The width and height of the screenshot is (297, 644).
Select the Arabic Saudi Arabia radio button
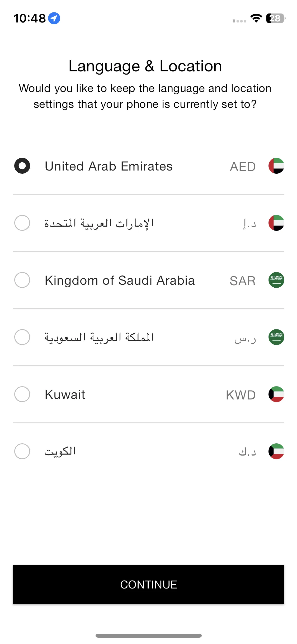click(x=22, y=337)
